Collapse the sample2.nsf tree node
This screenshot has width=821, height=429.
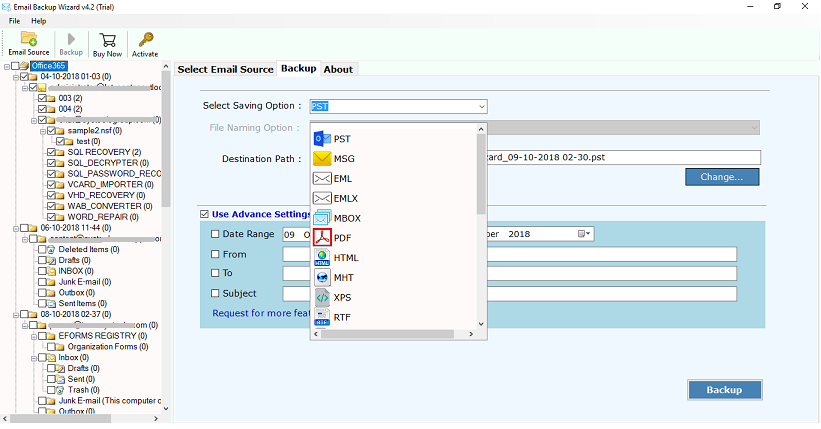(43, 131)
